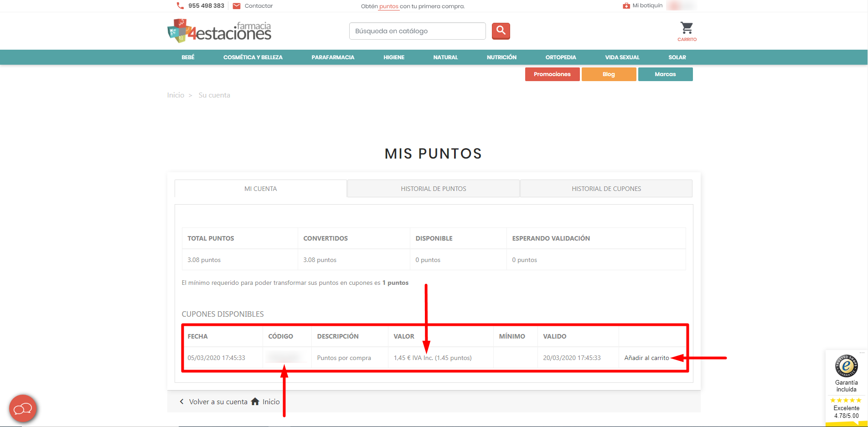
Task: Switch to HISTORIAL DE PUNTOS tab
Action: pos(434,189)
